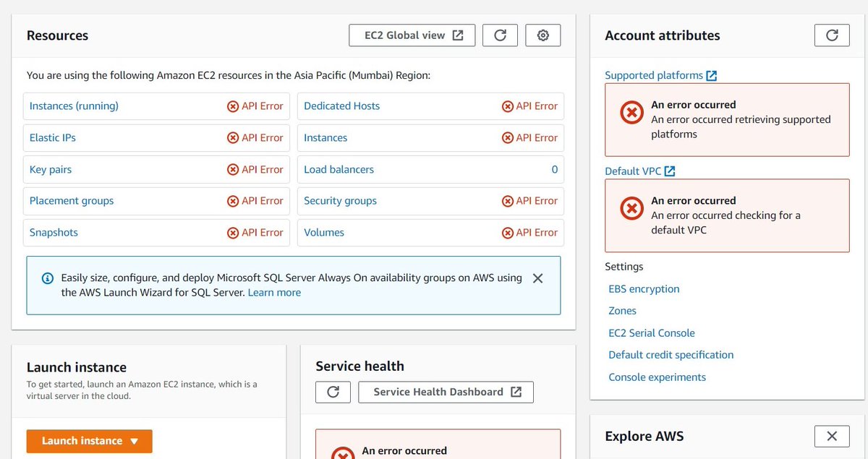The width and height of the screenshot is (868, 459).
Task: Open Default credit specification setting
Action: 671,355
